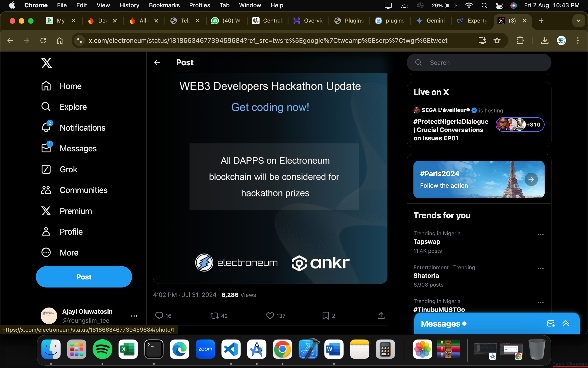This screenshot has width=588, height=368.
Task: Compose new message in Messages drawer
Action: pyautogui.click(x=551, y=323)
